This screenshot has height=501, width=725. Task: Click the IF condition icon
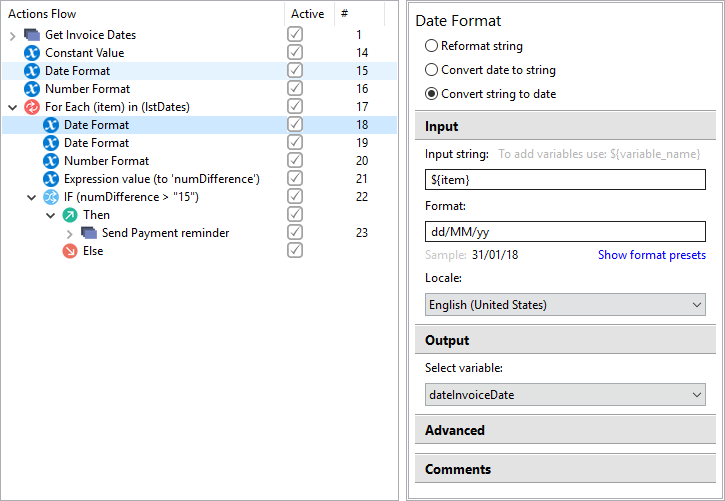coord(51,197)
